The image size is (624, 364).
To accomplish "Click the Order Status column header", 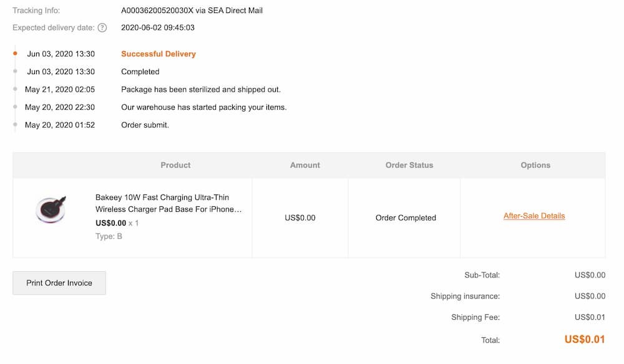I will tap(409, 165).
